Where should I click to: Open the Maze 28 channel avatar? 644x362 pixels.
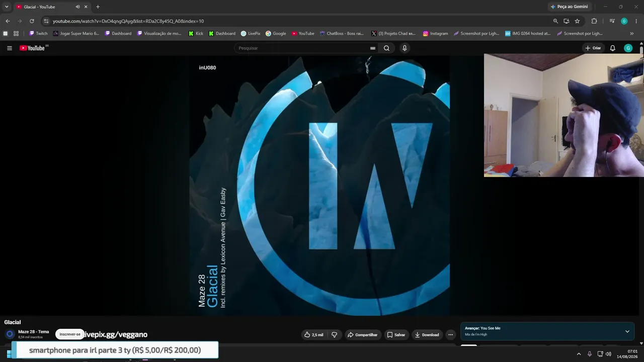tap(10, 334)
